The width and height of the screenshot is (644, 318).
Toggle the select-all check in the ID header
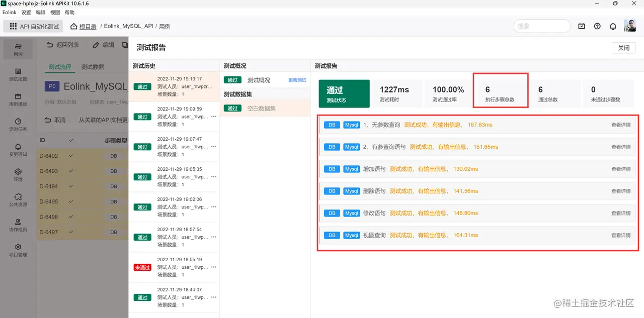(x=71, y=140)
